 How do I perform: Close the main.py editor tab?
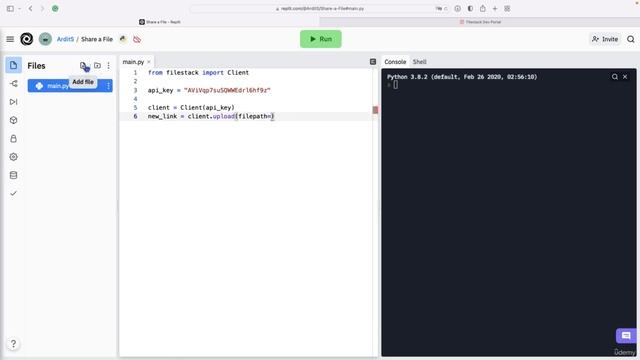(x=149, y=62)
